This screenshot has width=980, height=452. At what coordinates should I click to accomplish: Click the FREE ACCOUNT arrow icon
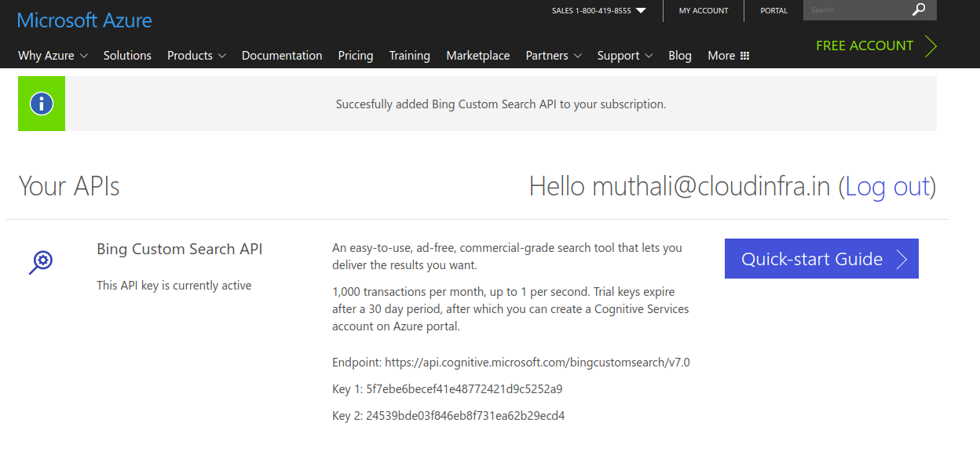(931, 46)
